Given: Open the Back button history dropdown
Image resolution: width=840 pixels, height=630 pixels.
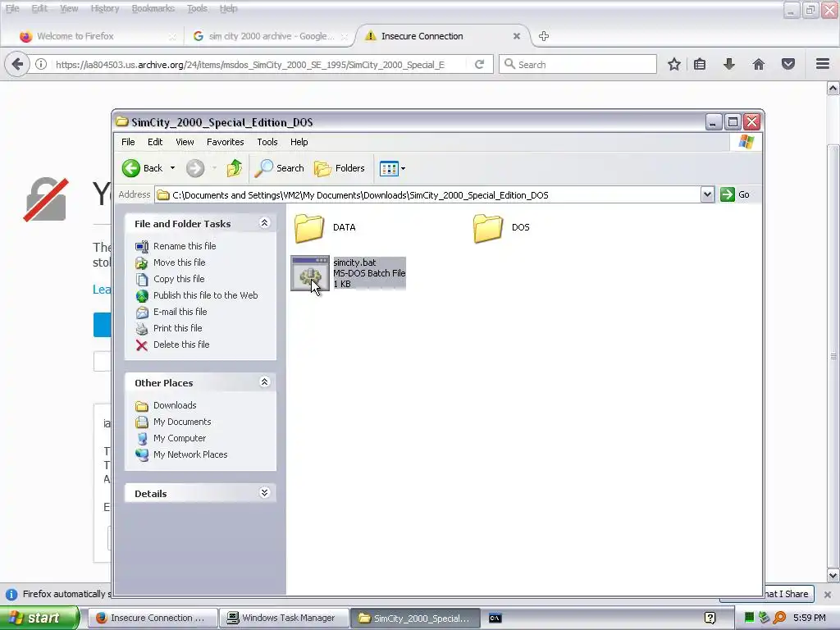Looking at the screenshot, I should 172,168.
